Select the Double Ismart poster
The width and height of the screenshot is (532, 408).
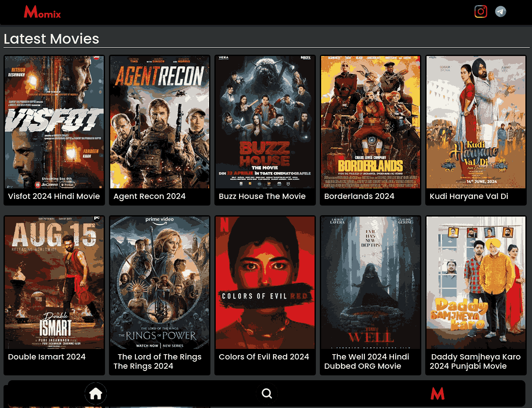point(54,282)
